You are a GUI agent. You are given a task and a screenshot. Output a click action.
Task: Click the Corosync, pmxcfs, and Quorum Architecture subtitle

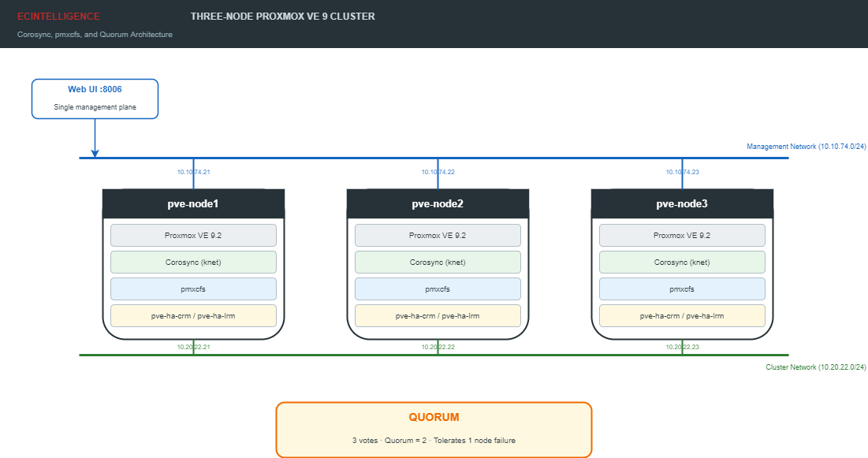pyautogui.click(x=95, y=35)
